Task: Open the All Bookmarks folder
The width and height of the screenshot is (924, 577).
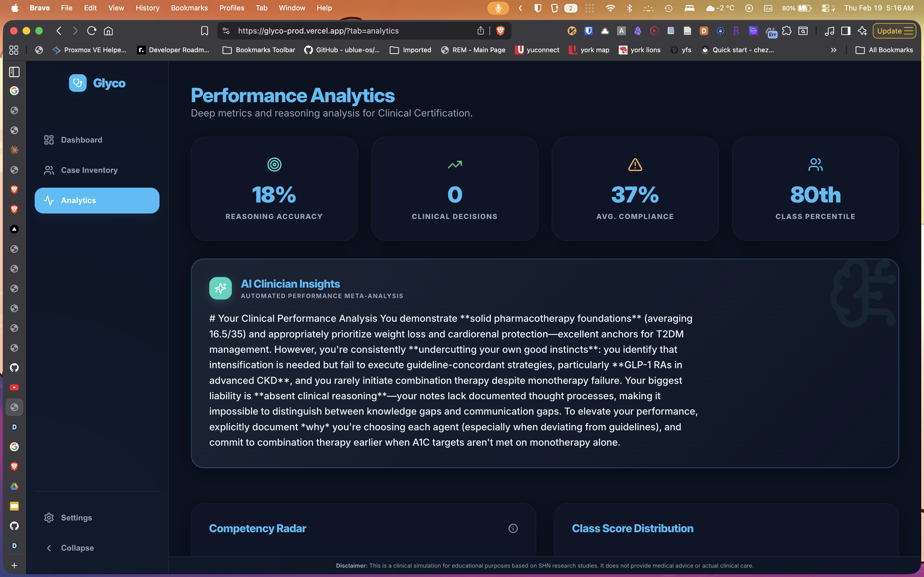Action: [x=884, y=50]
